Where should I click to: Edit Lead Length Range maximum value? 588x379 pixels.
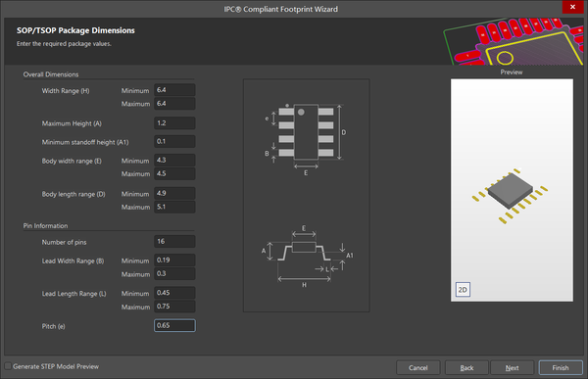(x=174, y=307)
